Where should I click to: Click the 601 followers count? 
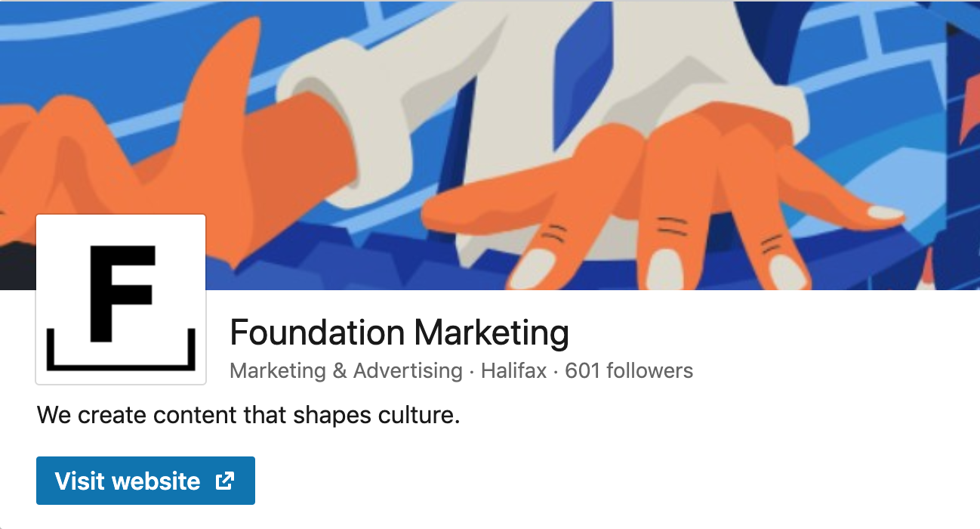[x=628, y=371]
